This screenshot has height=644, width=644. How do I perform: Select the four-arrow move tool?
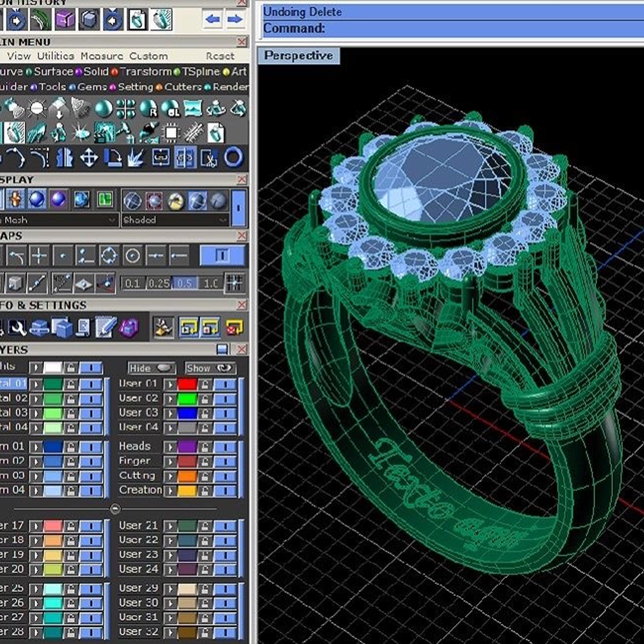pos(89,158)
